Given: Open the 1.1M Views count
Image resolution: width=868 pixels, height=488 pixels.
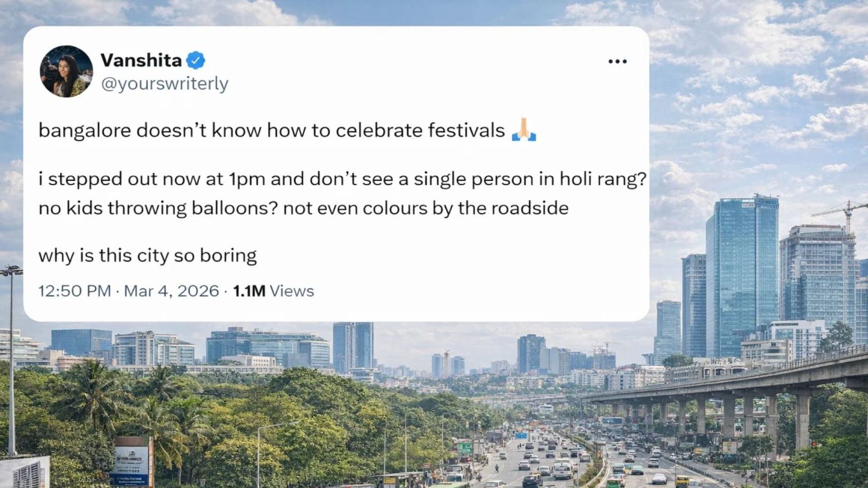Looking at the screenshot, I should coord(273,291).
